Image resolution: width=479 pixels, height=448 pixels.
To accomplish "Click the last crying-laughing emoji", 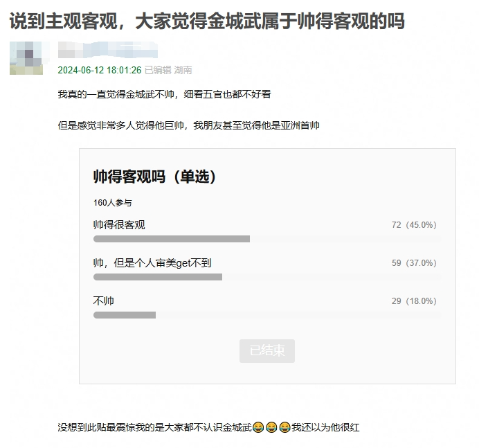I will [x=284, y=428].
